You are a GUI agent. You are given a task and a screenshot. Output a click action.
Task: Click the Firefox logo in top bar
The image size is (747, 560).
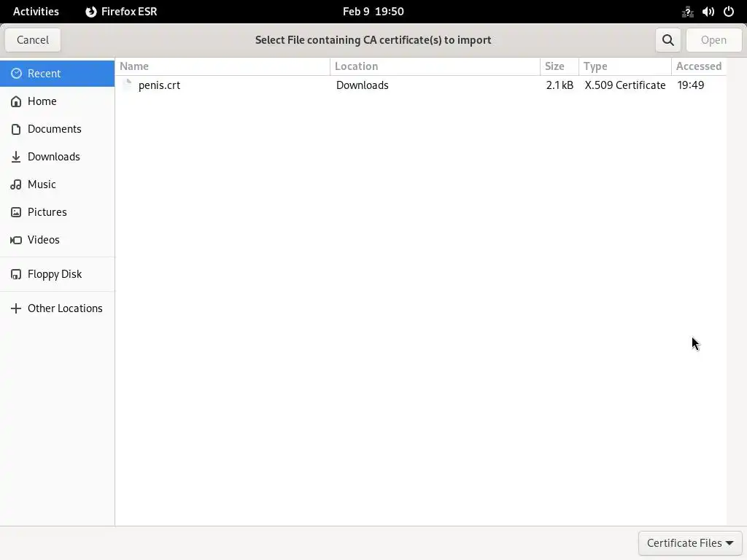tap(91, 12)
